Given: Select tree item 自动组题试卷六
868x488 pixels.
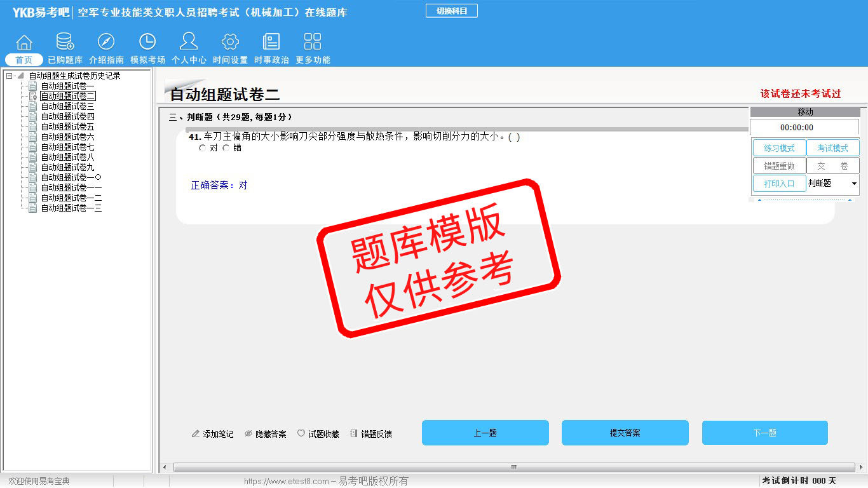Looking at the screenshot, I should (68, 137).
